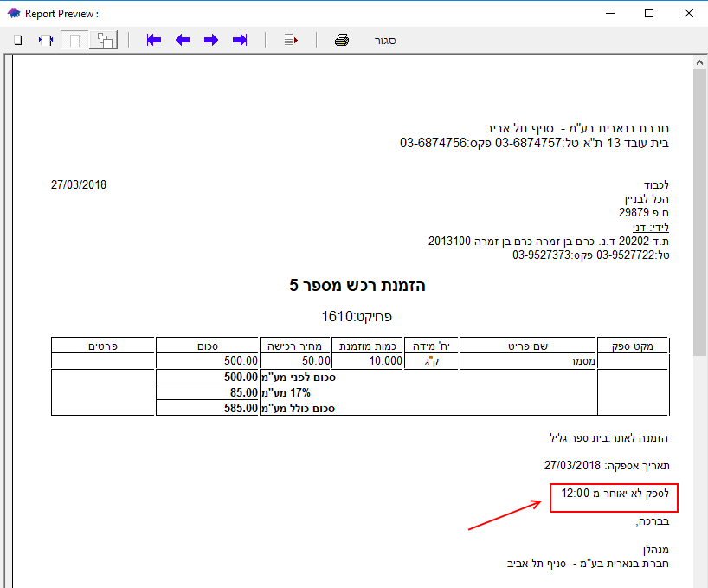Click the מקט ספק column header
The height and width of the screenshot is (588, 708).
pos(633,346)
